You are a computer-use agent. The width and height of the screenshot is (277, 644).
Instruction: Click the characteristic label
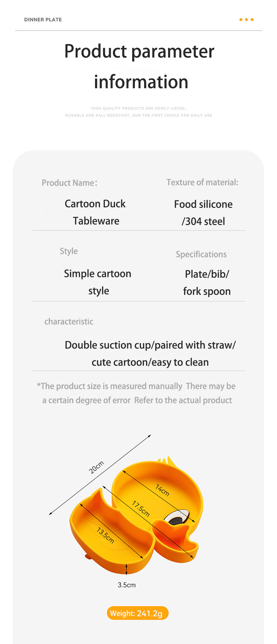(x=69, y=321)
